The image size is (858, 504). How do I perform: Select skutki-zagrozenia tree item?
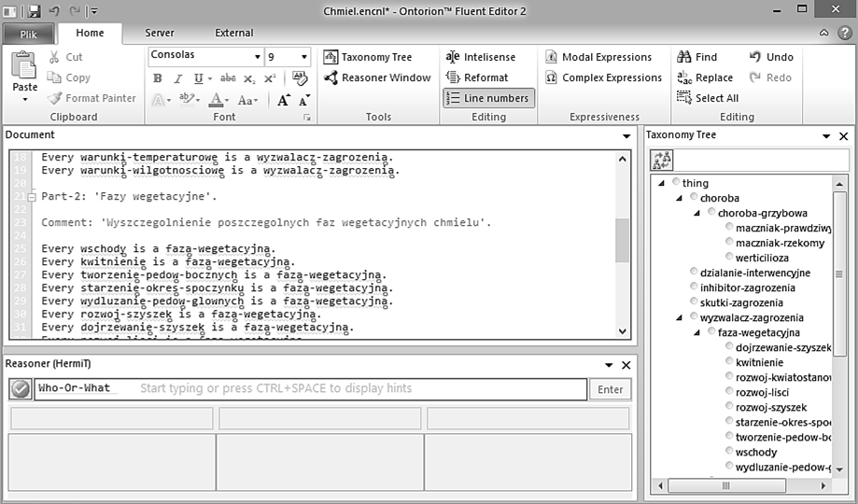741,302
